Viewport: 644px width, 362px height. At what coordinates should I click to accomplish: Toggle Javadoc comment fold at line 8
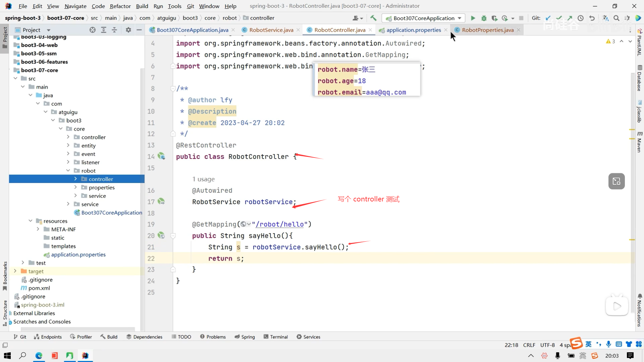(x=173, y=88)
